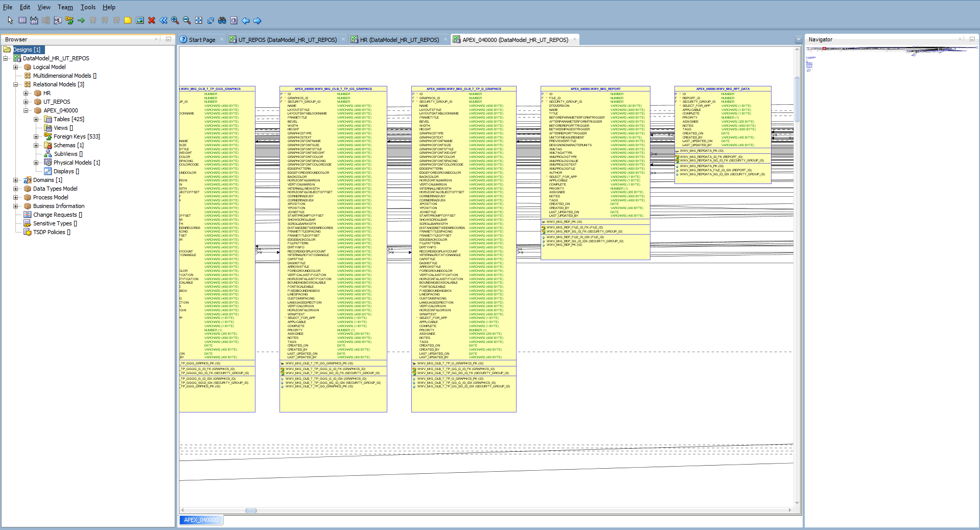Open the File menu
This screenshot has width=980, height=530.
click(8, 7)
